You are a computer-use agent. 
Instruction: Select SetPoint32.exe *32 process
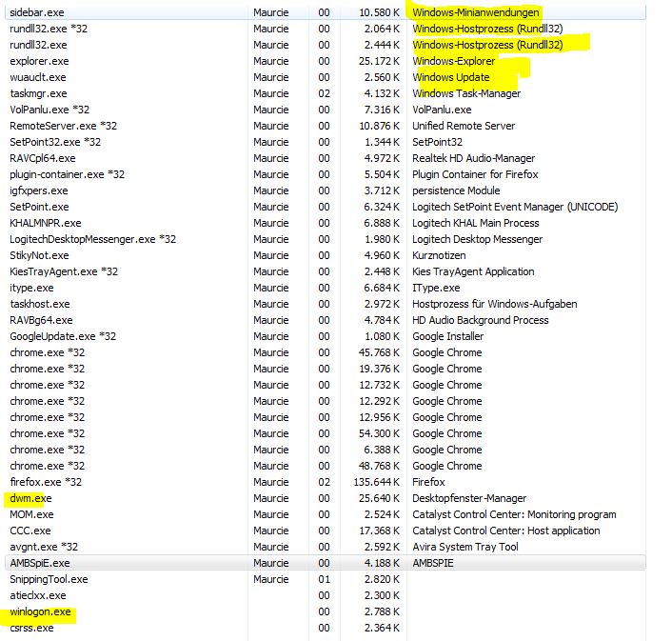coord(55,142)
